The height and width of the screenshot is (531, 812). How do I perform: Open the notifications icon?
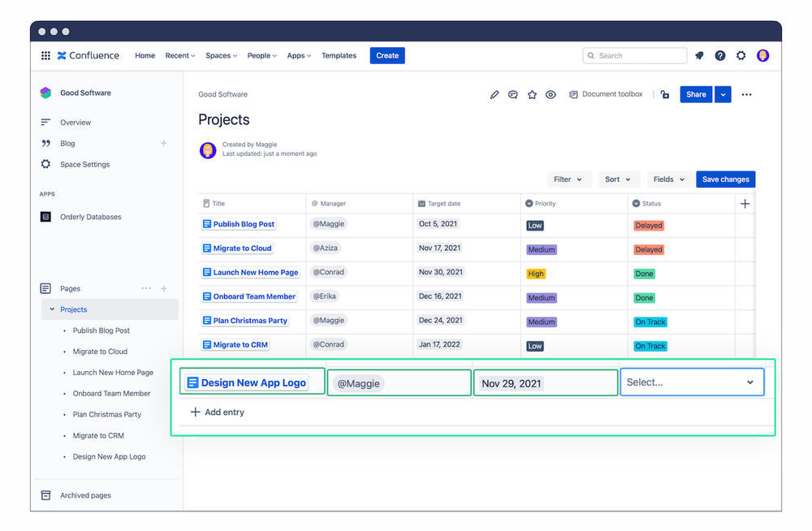coord(699,55)
